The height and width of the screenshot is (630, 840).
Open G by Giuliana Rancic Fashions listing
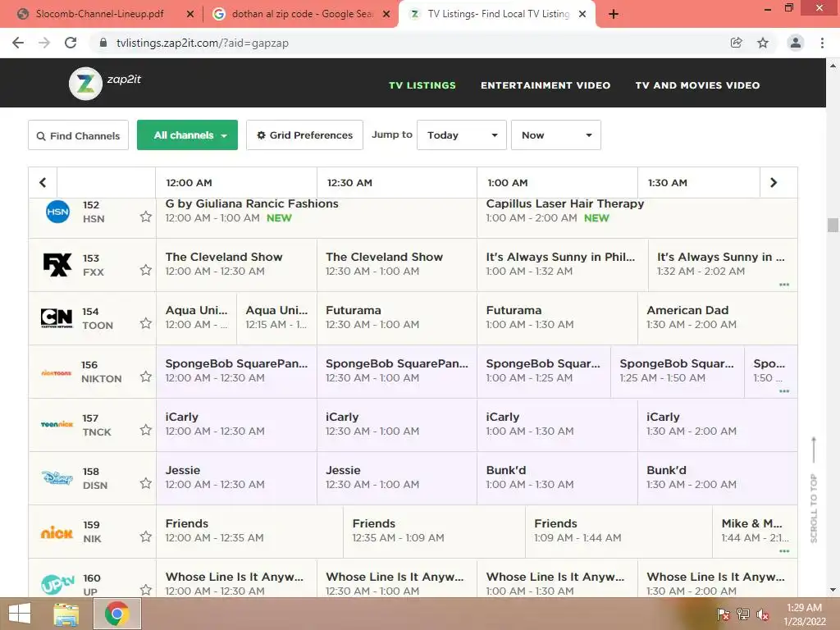[x=316, y=217]
